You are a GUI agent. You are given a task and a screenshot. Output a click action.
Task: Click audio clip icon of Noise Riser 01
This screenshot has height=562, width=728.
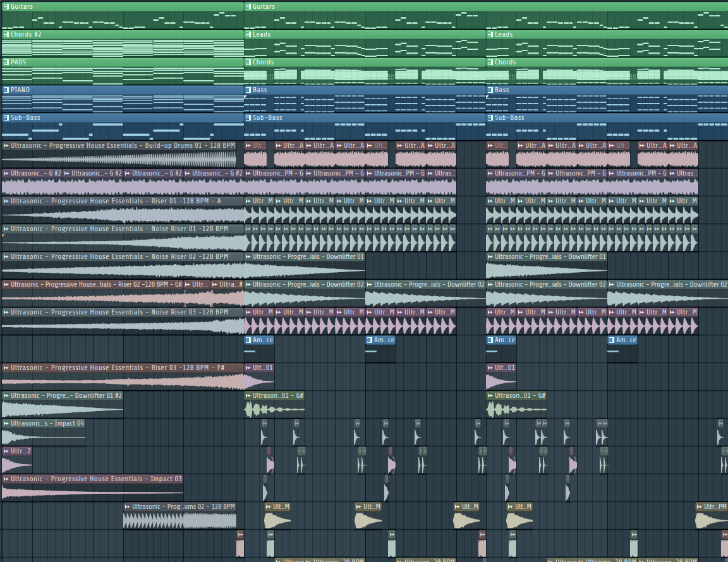click(6, 229)
